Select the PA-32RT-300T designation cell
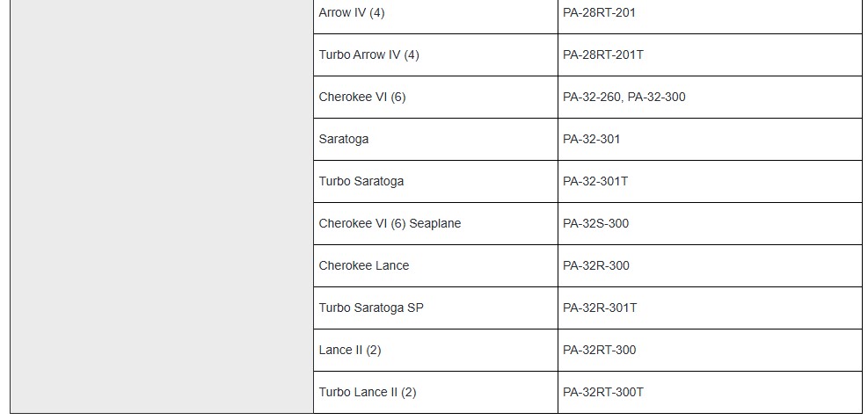Screen dimensions: 868x420 pos(603,392)
